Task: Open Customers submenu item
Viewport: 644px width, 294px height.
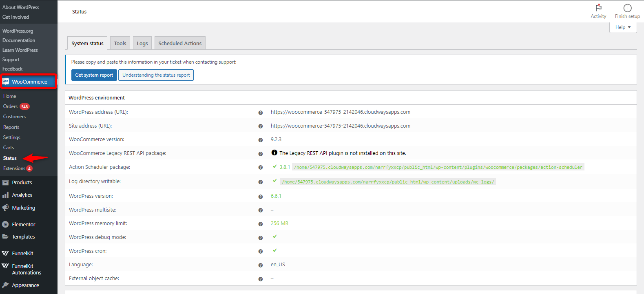Action: [14, 117]
